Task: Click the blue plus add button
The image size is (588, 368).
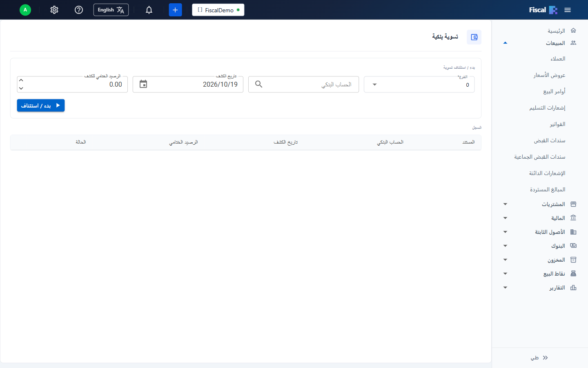Action: click(175, 10)
